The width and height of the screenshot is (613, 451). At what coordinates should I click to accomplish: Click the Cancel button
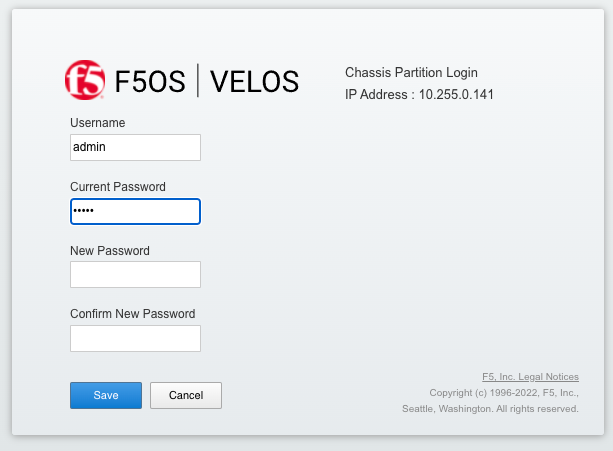click(186, 396)
